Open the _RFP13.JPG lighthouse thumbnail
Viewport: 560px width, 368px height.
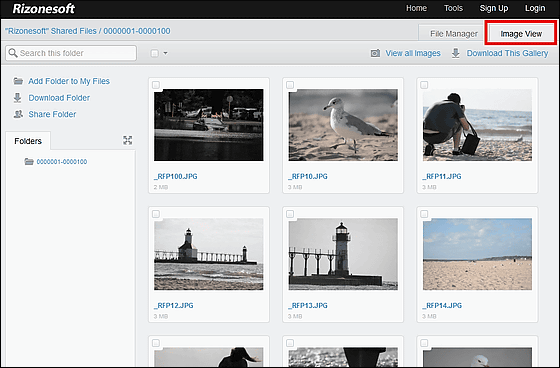343,254
